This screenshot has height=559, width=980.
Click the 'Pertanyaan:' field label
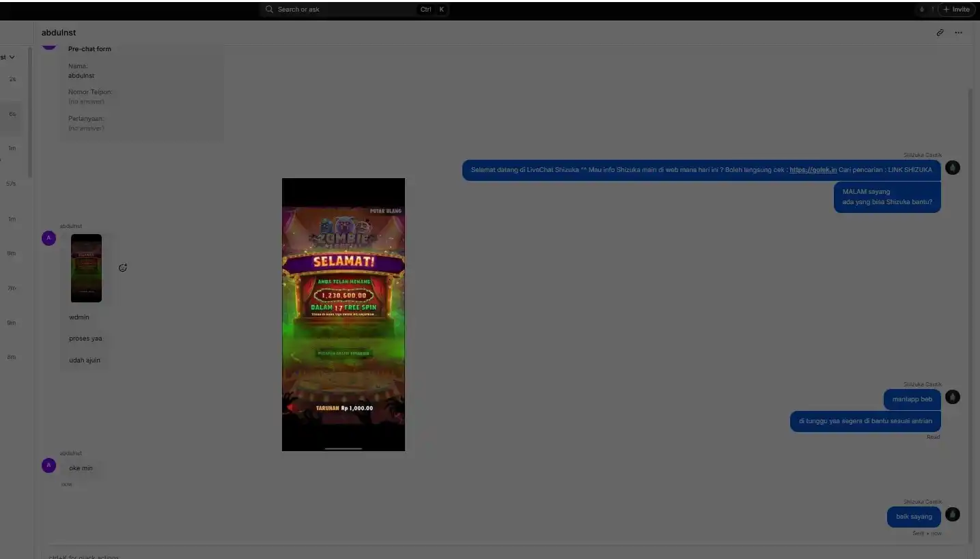[x=86, y=118]
